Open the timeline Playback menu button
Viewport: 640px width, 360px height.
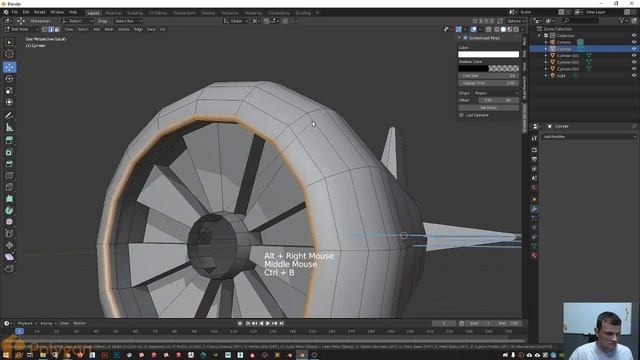coord(27,323)
